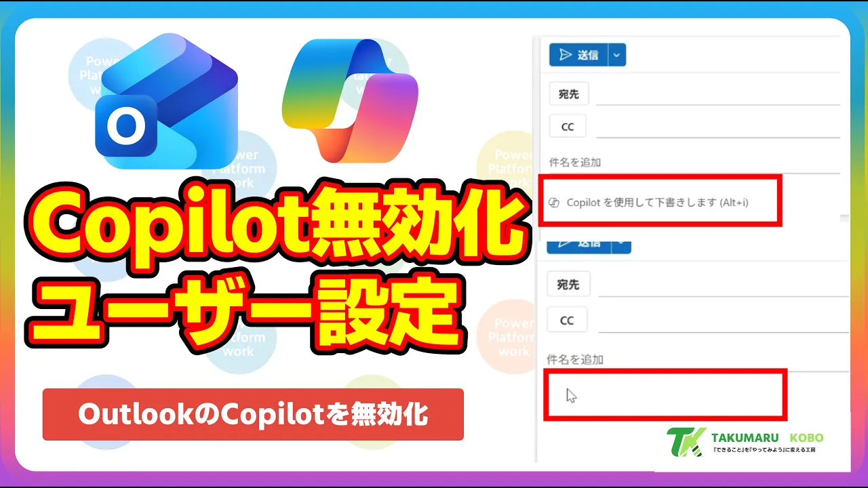Click the 宛先 button in the pane with Copilot prompt
The width and height of the screenshot is (868, 488).
pyautogui.click(x=568, y=94)
